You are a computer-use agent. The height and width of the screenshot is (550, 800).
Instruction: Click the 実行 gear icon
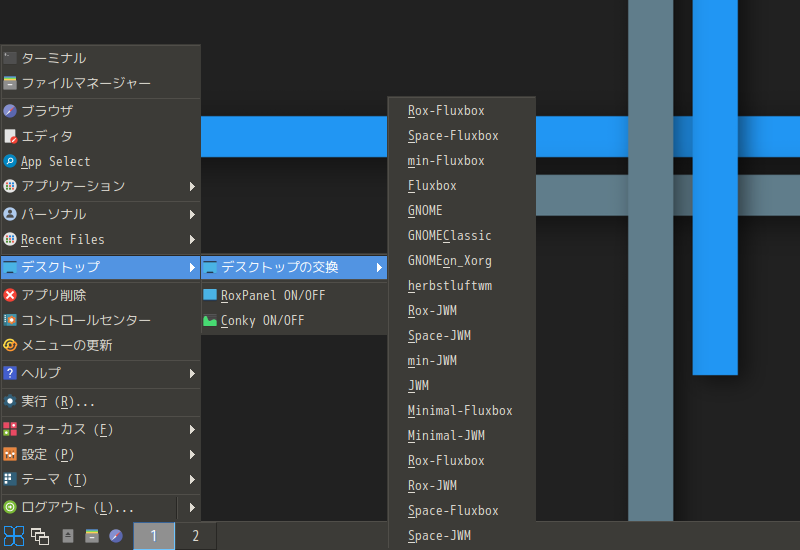click(x=10, y=401)
